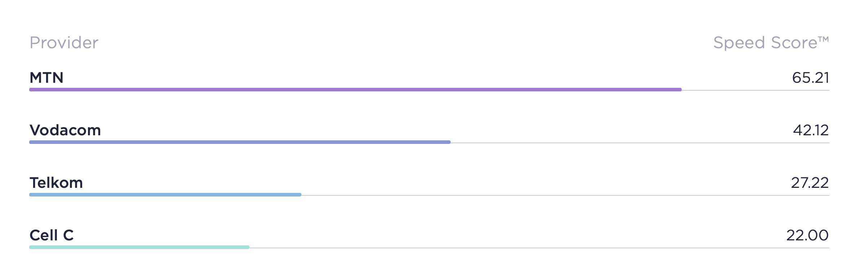Image resolution: width=868 pixels, height=267 pixels.
Task: Select the MTN provider name
Action: (46, 78)
